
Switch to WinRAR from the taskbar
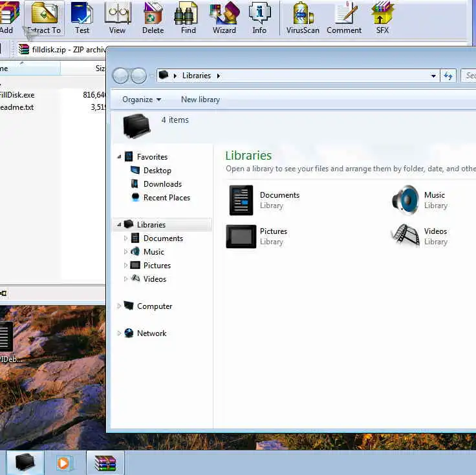point(105,463)
